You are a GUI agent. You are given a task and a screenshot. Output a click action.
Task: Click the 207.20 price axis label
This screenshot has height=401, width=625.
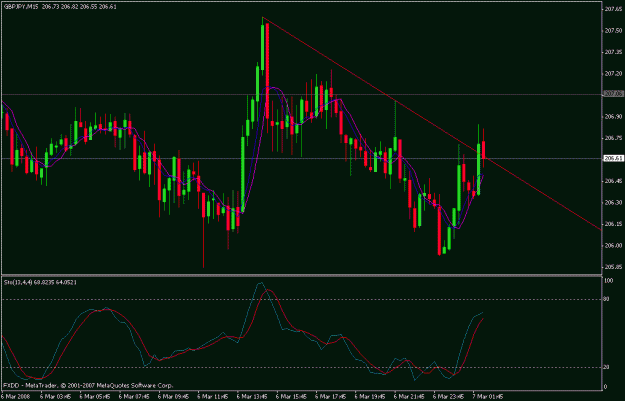[613, 74]
